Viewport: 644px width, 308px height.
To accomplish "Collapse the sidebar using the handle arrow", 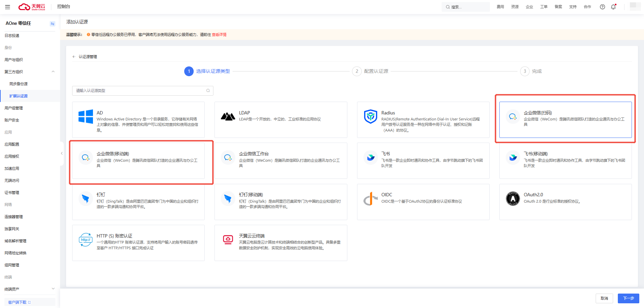I will 62,153.
